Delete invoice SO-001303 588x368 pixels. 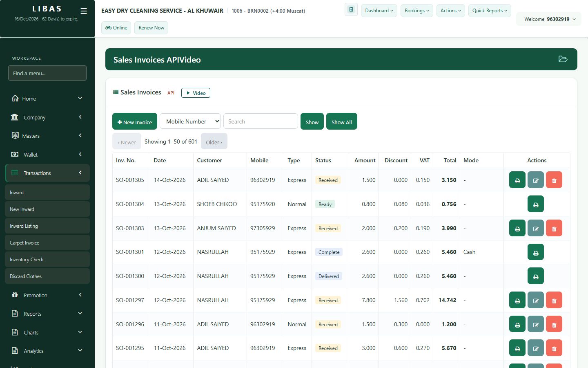click(x=554, y=228)
